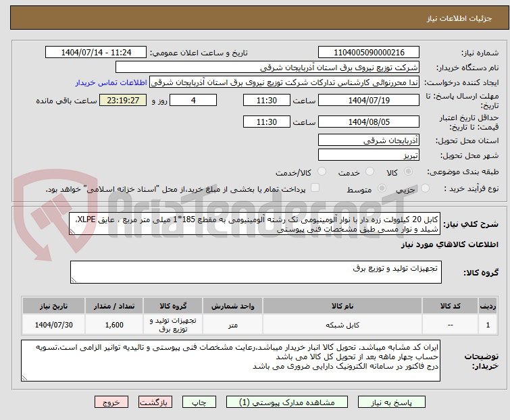Select the کالا/خدمت radio button
This screenshot has width=510, height=420.
pyautogui.click(x=322, y=172)
